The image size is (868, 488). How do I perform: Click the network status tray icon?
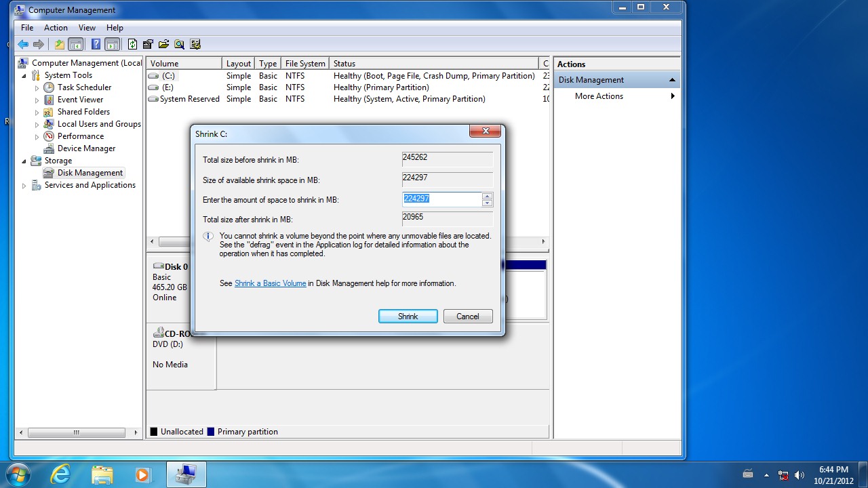[783, 475]
